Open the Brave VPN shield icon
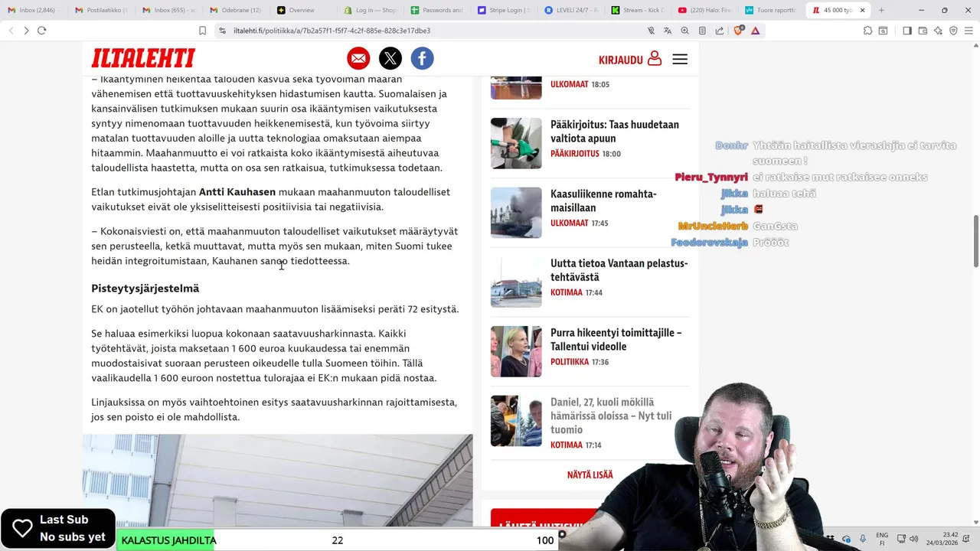 (x=953, y=31)
